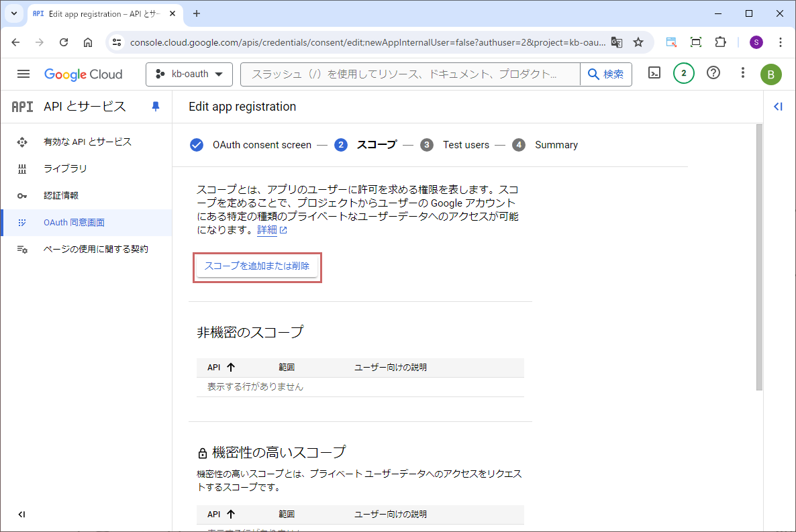Collapse the left navigation sidebar
Viewport: 796px width, 532px height.
pyautogui.click(x=21, y=515)
